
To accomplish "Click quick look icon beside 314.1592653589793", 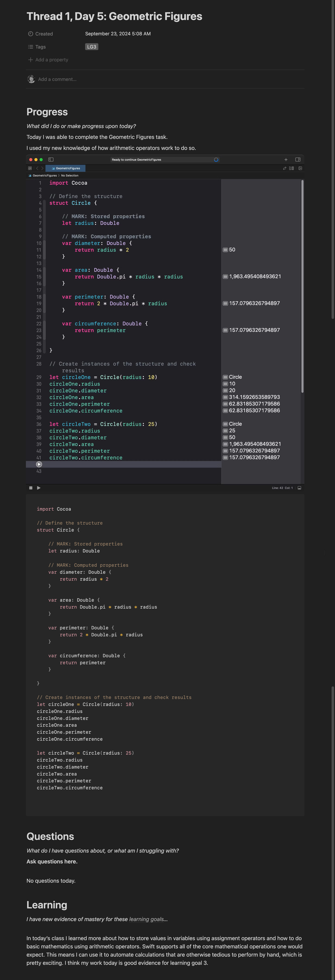I will 225,397.
